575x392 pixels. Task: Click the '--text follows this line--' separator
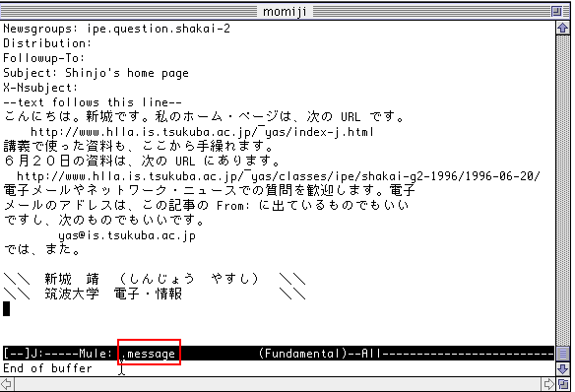coord(93,102)
